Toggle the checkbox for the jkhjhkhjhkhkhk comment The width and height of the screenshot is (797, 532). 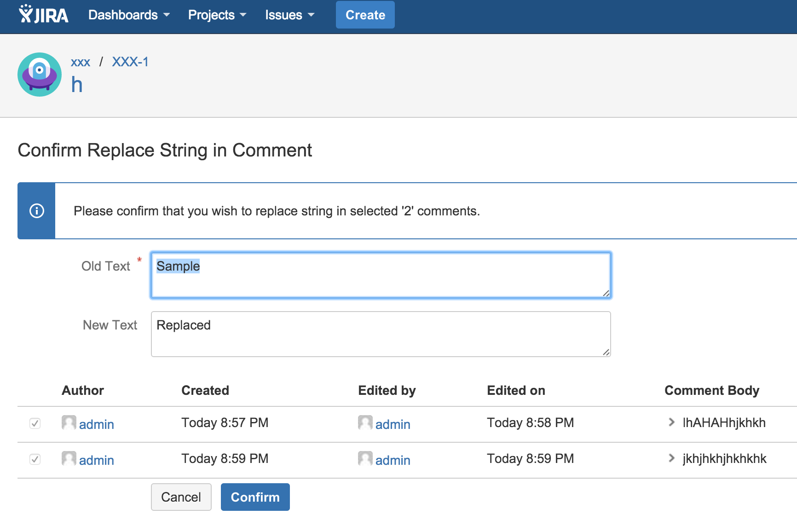click(35, 459)
